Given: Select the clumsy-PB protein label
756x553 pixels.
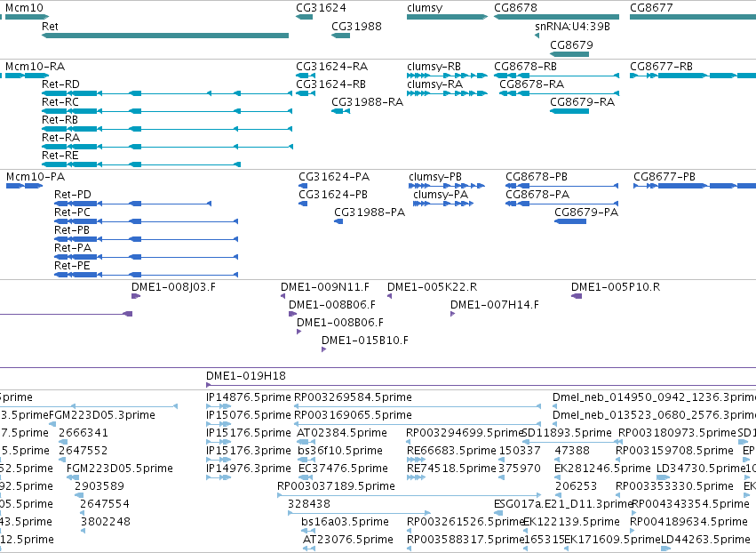Looking at the screenshot, I should (435, 177).
